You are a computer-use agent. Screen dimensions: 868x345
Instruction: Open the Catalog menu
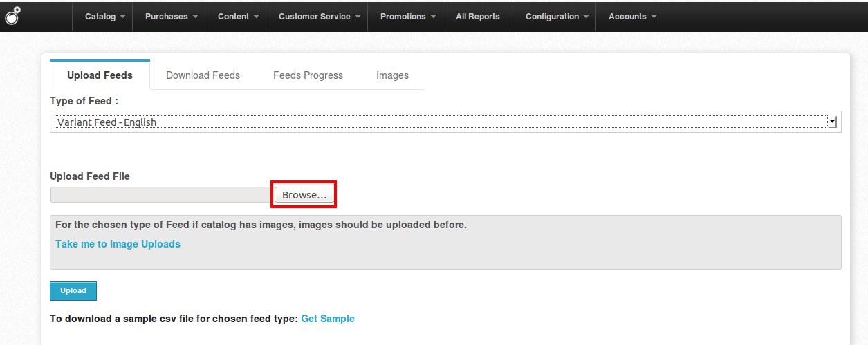tap(105, 17)
